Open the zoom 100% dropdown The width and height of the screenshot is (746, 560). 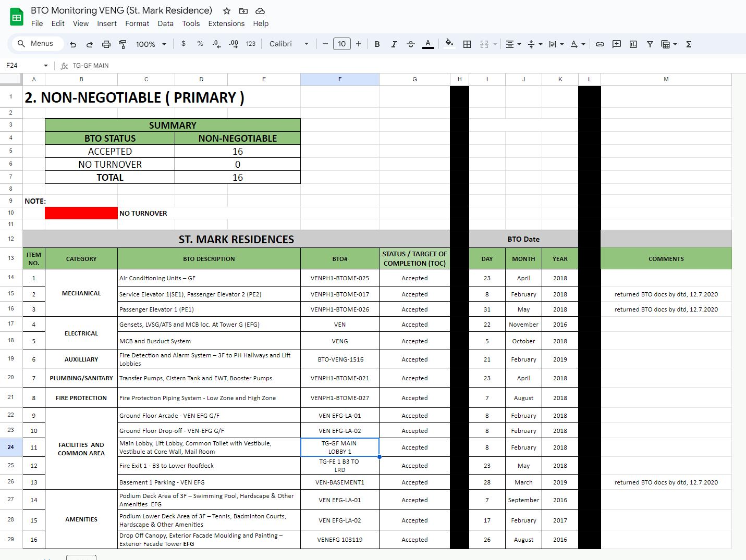tap(151, 44)
